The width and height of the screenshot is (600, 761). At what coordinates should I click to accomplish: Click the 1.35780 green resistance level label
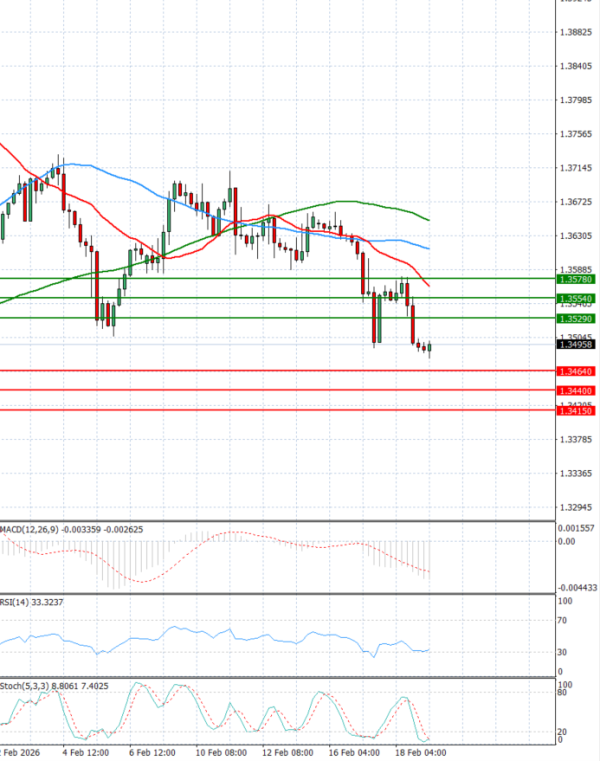[575, 279]
